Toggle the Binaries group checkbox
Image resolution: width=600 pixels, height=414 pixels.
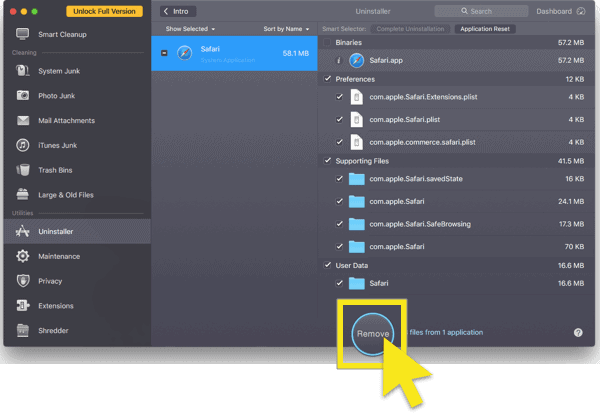[327, 42]
